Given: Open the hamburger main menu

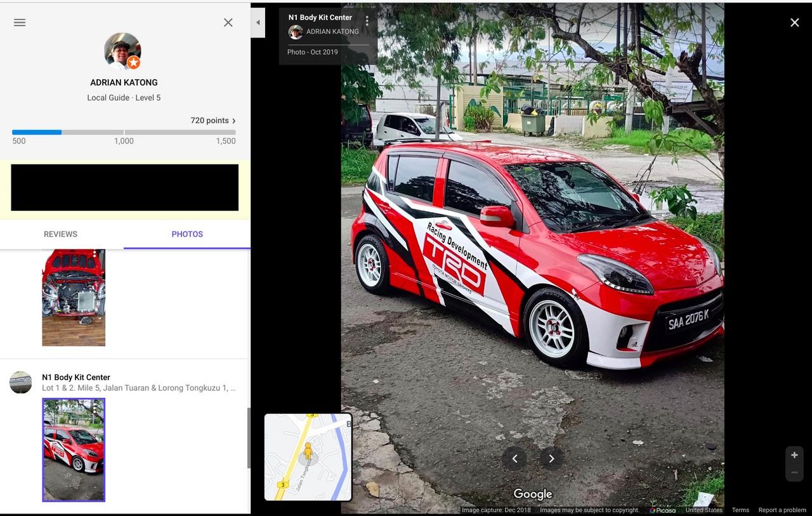Looking at the screenshot, I should coord(20,22).
